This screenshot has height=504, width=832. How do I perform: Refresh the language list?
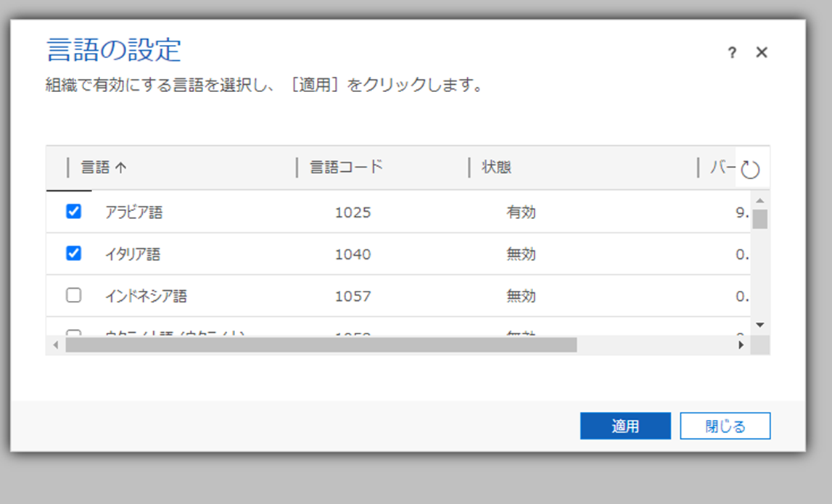(x=750, y=170)
